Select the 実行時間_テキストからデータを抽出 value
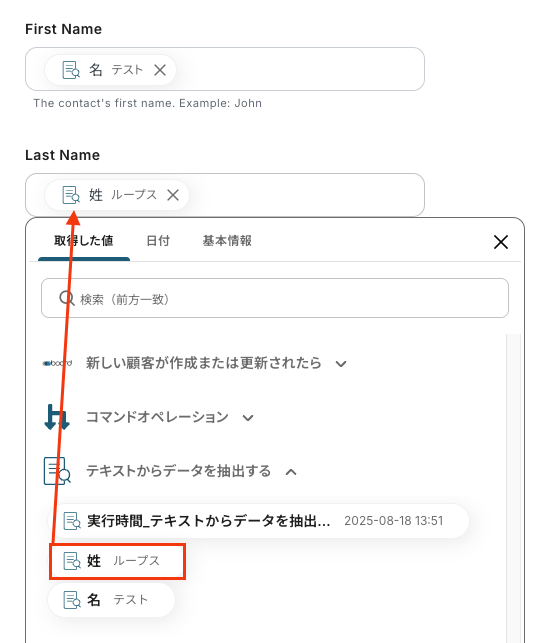Image resolution: width=560 pixels, height=643 pixels. coord(259,521)
